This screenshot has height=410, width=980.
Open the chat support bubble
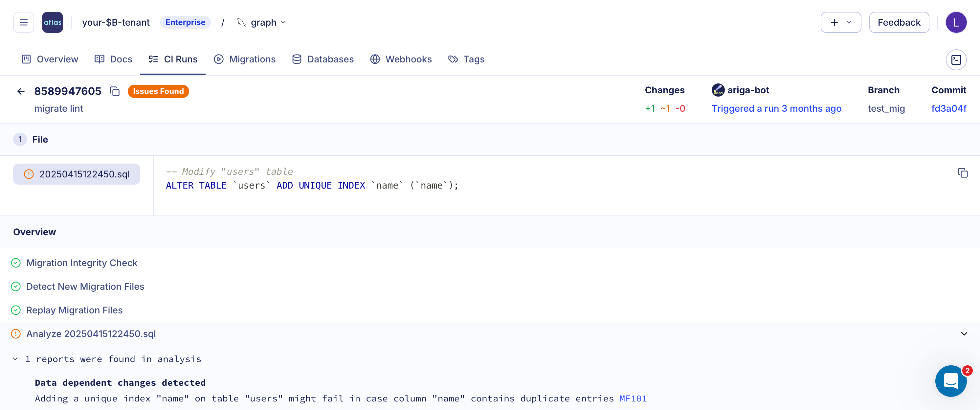coord(951,381)
